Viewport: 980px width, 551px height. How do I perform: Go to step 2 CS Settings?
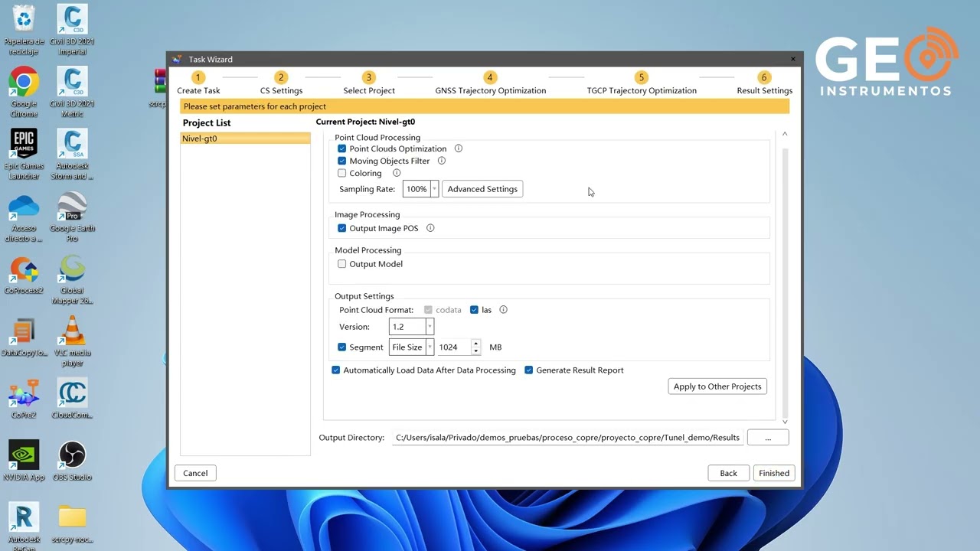(x=281, y=83)
